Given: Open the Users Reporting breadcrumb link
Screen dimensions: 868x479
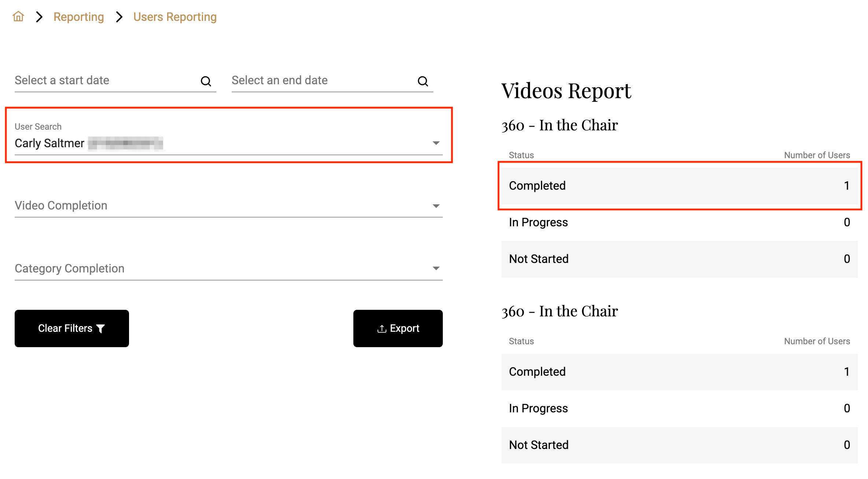Looking at the screenshot, I should pos(175,17).
